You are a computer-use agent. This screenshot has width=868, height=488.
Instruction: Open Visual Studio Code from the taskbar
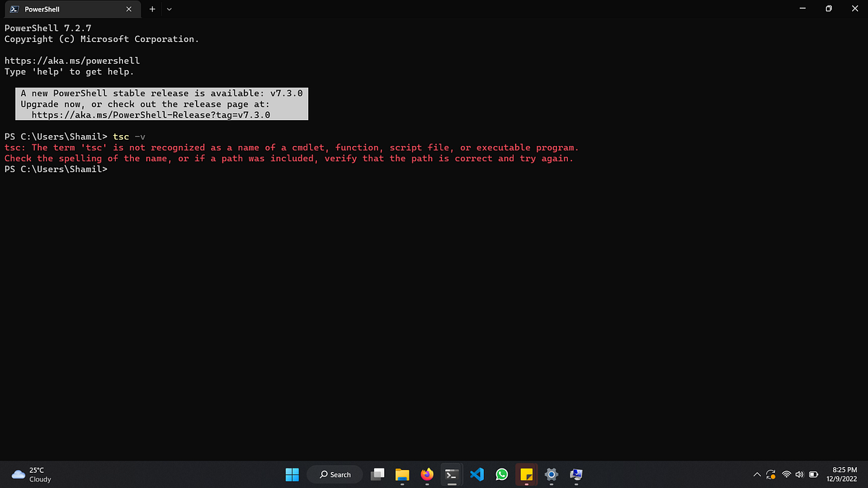click(x=477, y=474)
